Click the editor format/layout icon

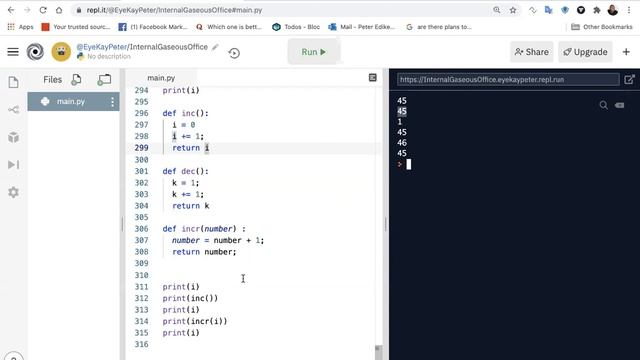coord(373,78)
